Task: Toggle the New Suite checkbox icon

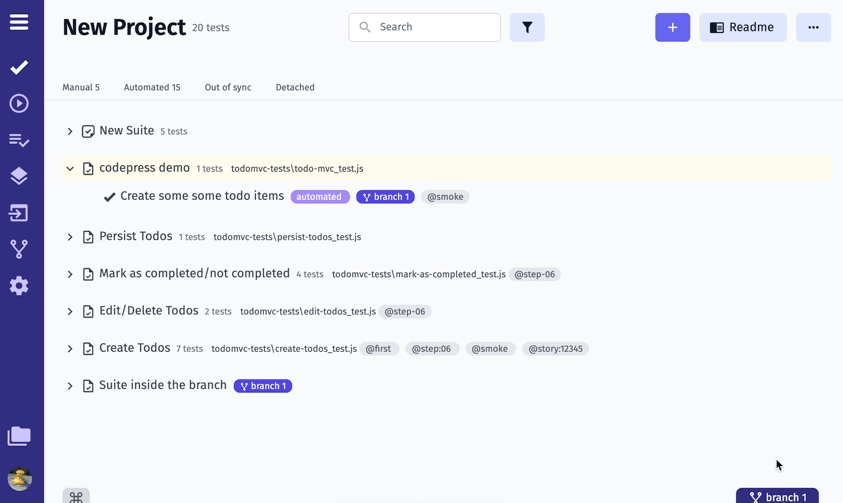Action: [x=88, y=132]
